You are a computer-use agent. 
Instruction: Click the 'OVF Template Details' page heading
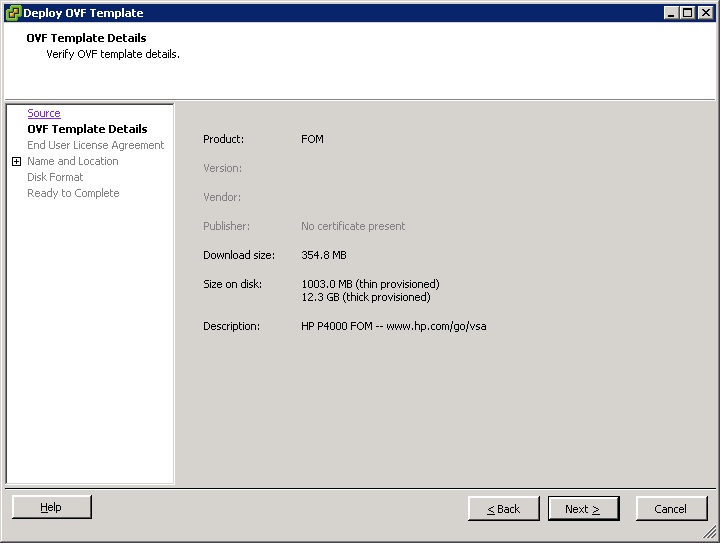(x=86, y=38)
